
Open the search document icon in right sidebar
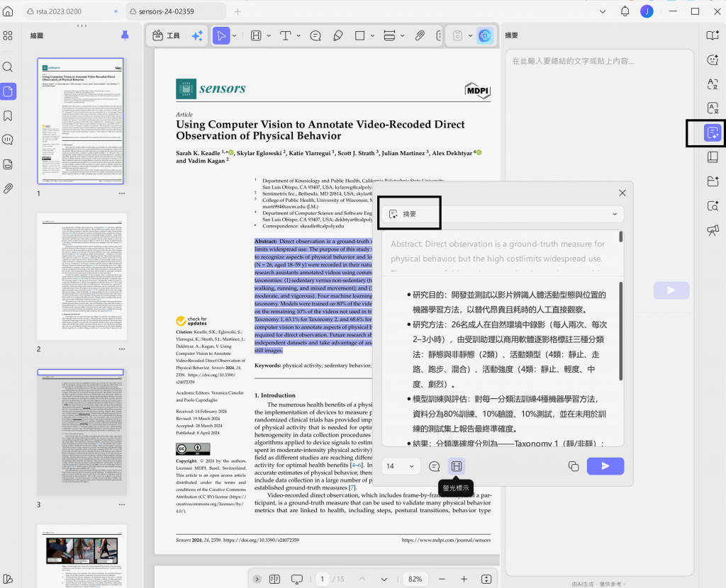click(x=713, y=206)
